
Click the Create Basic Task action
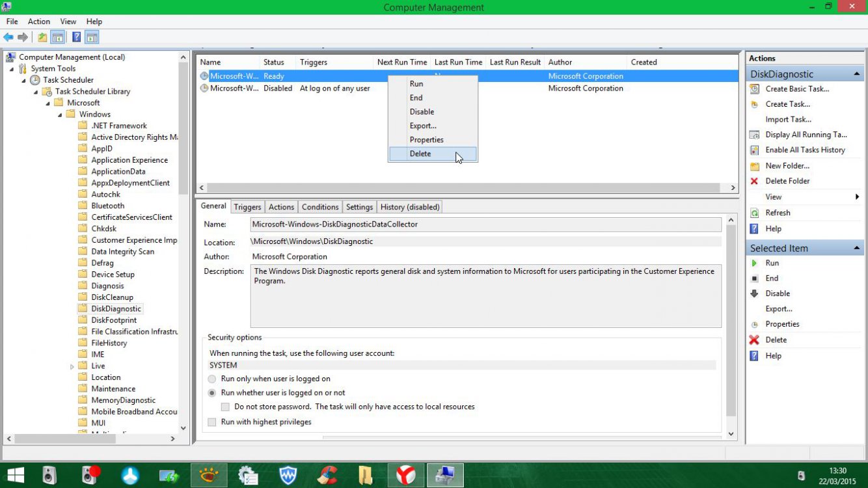pos(797,89)
